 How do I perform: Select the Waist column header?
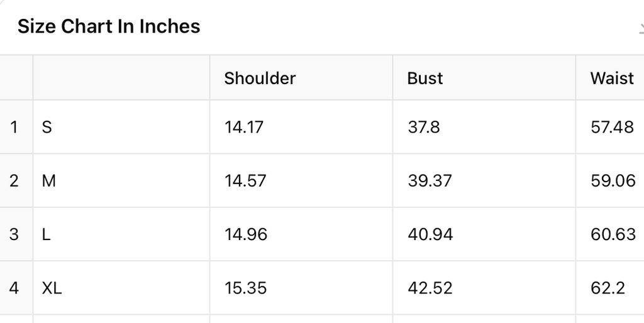coord(611,78)
